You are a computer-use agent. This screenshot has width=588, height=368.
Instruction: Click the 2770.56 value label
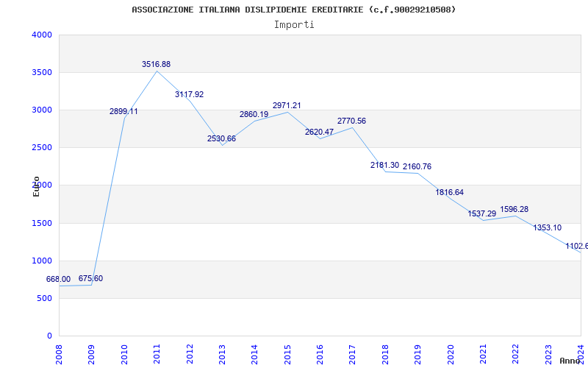click(351, 121)
